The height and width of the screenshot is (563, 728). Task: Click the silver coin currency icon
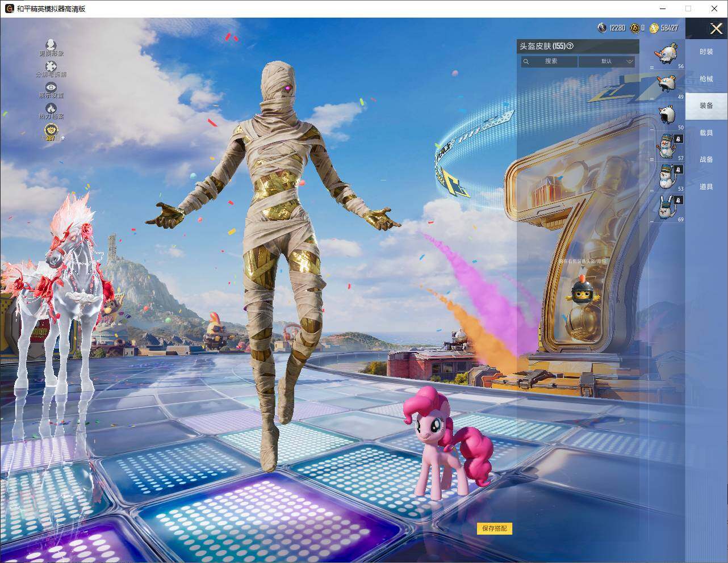coord(602,28)
